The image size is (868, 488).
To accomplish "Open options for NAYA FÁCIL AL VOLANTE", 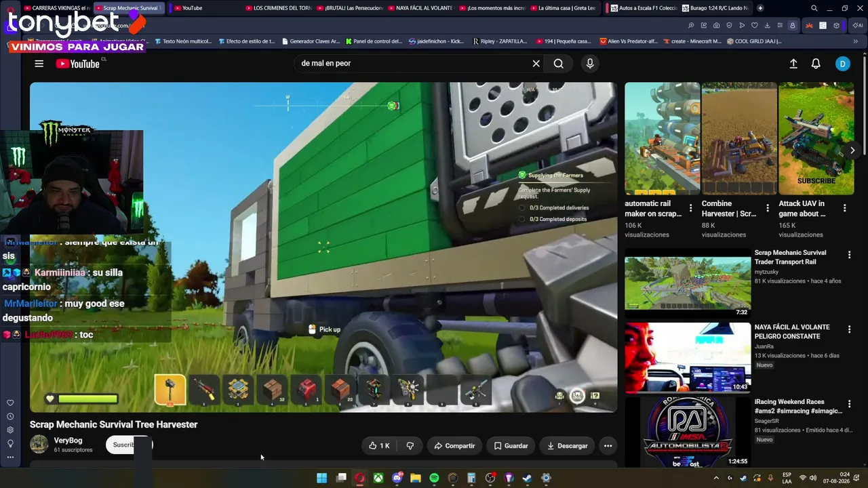I will (x=849, y=329).
